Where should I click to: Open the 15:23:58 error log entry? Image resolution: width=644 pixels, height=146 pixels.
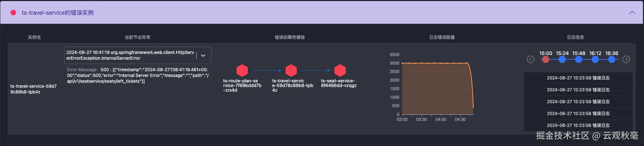coord(578,114)
